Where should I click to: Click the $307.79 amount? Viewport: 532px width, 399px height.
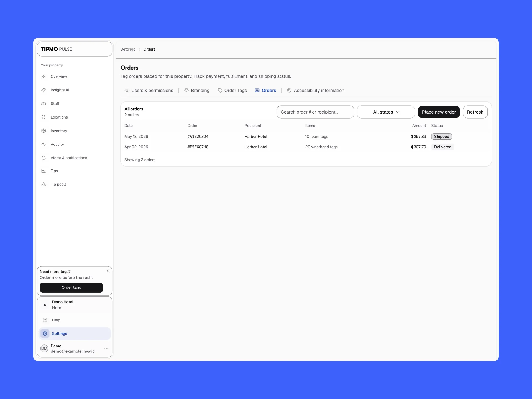418,147
